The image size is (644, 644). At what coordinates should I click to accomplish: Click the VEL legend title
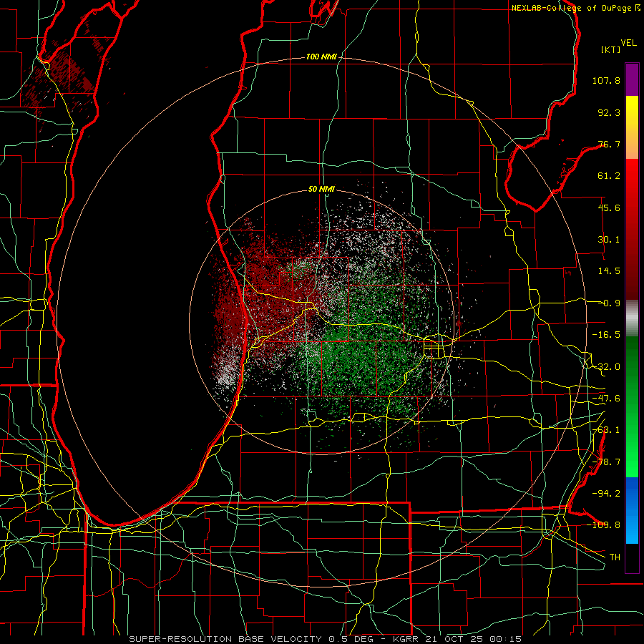coord(628,42)
